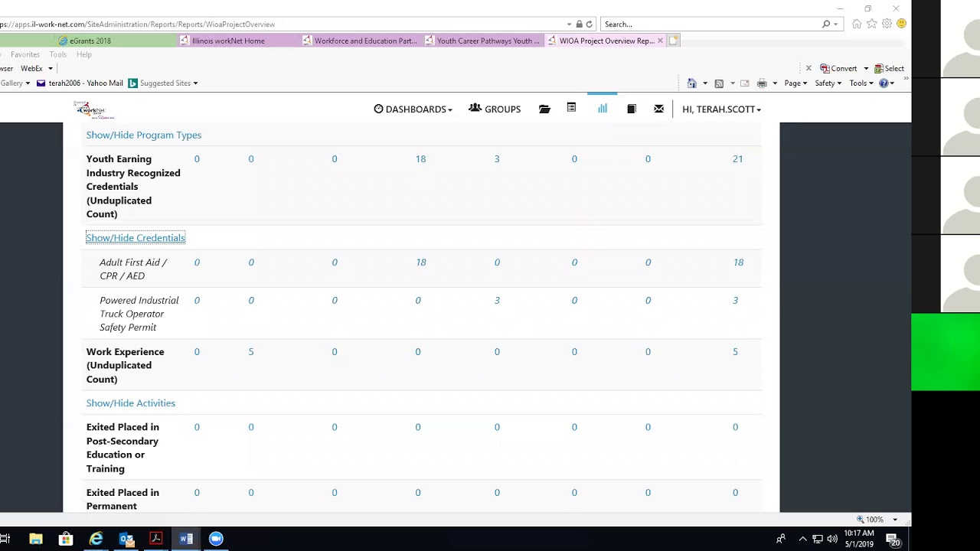Close the WIOA Project Overview Rep... tab
Viewport: 980px width, 551px height.
tap(660, 41)
